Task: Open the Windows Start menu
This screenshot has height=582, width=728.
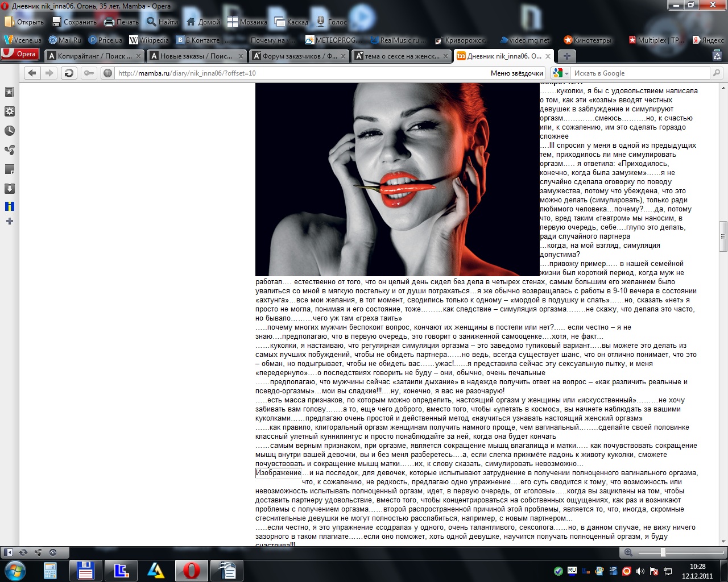Action: (x=15, y=570)
